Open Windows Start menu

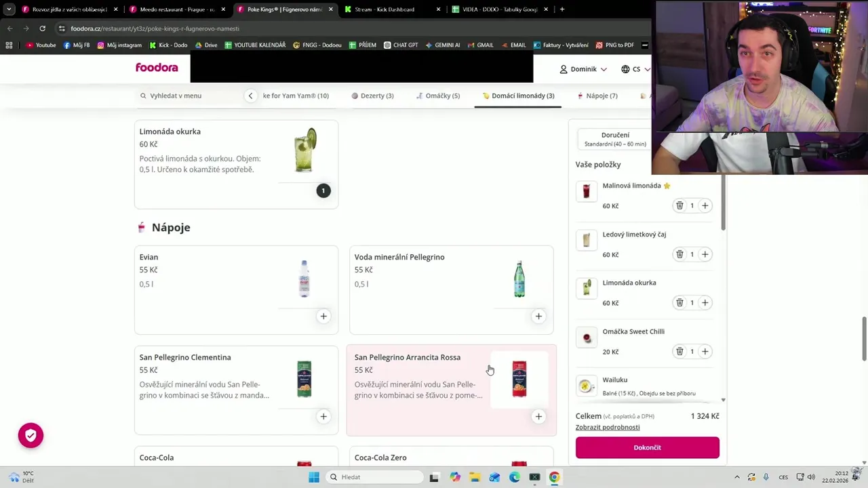[x=313, y=477]
